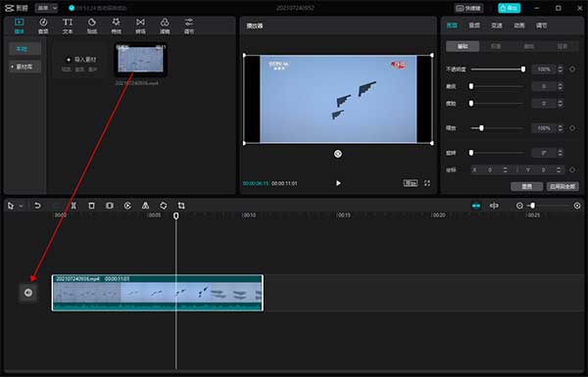This screenshot has height=377, width=588.
Task: Click the opacity slider handle
Action: pyautogui.click(x=523, y=70)
